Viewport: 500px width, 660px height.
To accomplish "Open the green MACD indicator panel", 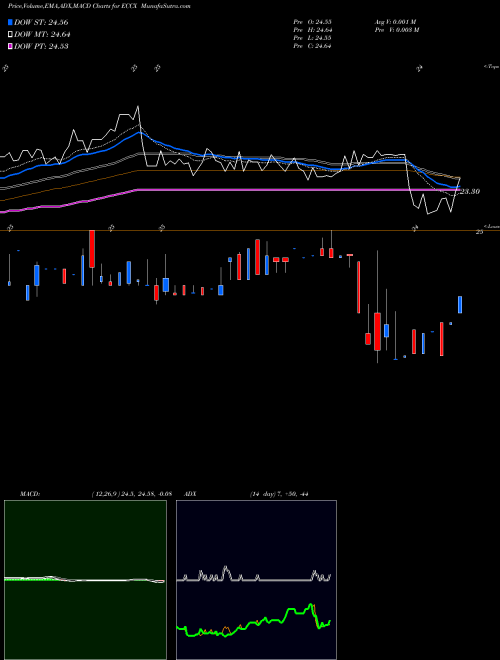I will pyautogui.click(x=85, y=580).
